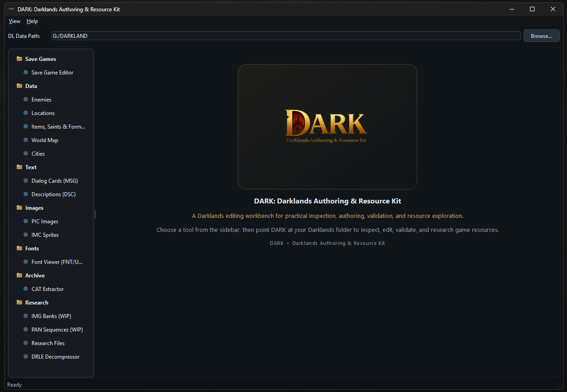Open Items, Saints & Form... entry
The width and height of the screenshot is (567, 392).
pos(58,127)
